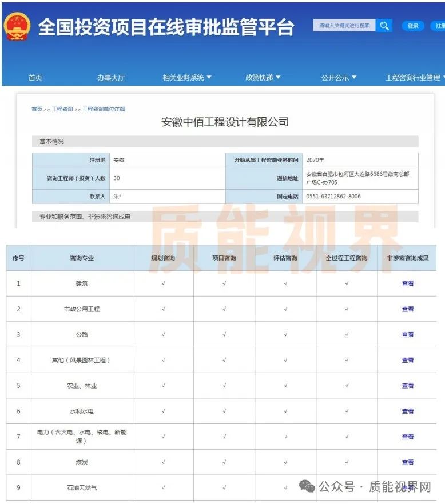Expand the 相关业务系统 dropdown menu
The image size is (445, 504).
[187, 78]
